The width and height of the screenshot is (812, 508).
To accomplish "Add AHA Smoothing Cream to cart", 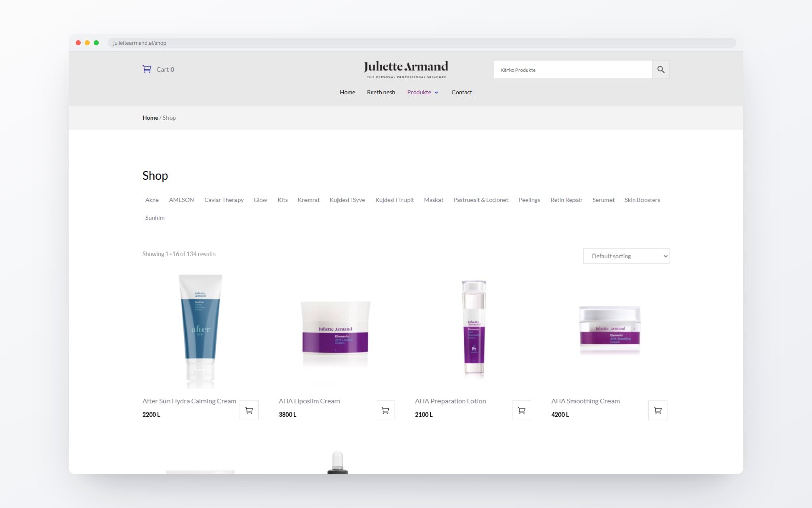I will point(658,410).
